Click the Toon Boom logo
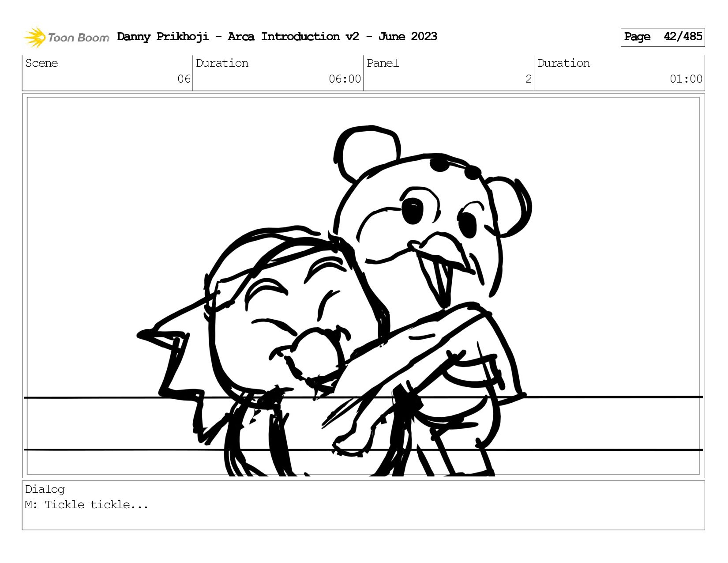The height and width of the screenshot is (563, 728). (x=66, y=37)
